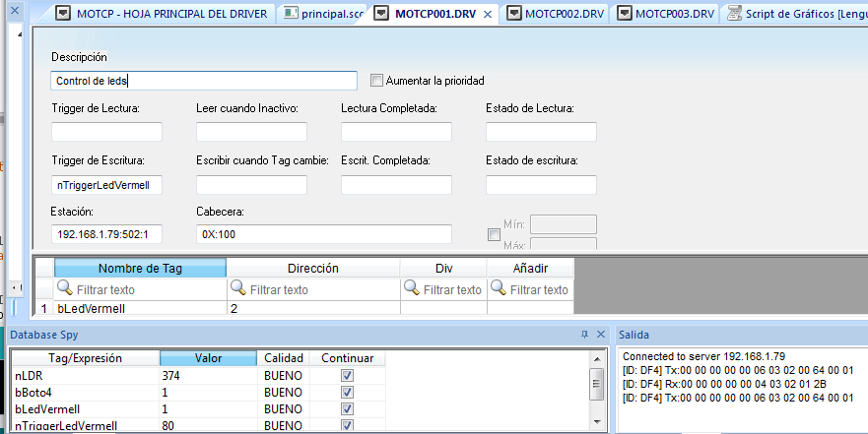Click the Añadir column header
Screen dimensions: 868x434
[530, 268]
